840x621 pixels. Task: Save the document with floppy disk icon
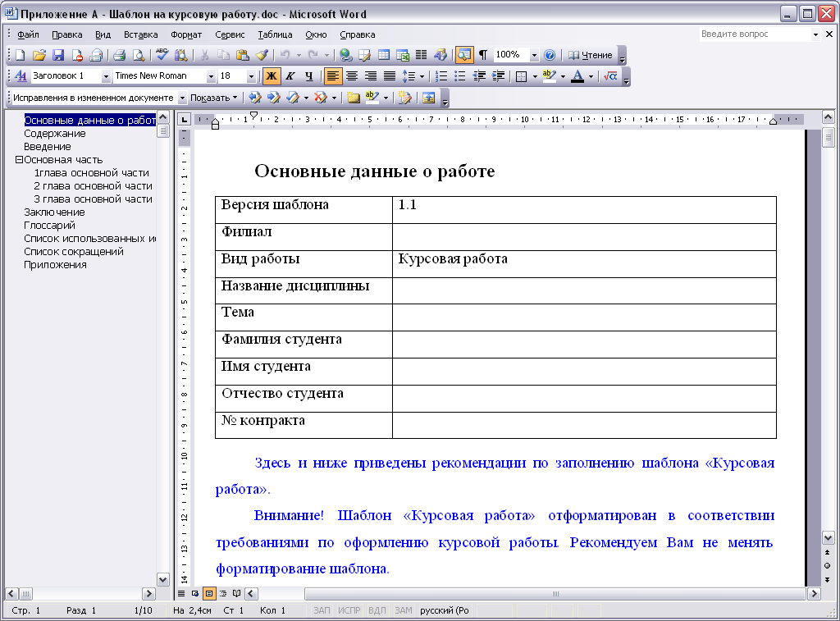point(58,55)
